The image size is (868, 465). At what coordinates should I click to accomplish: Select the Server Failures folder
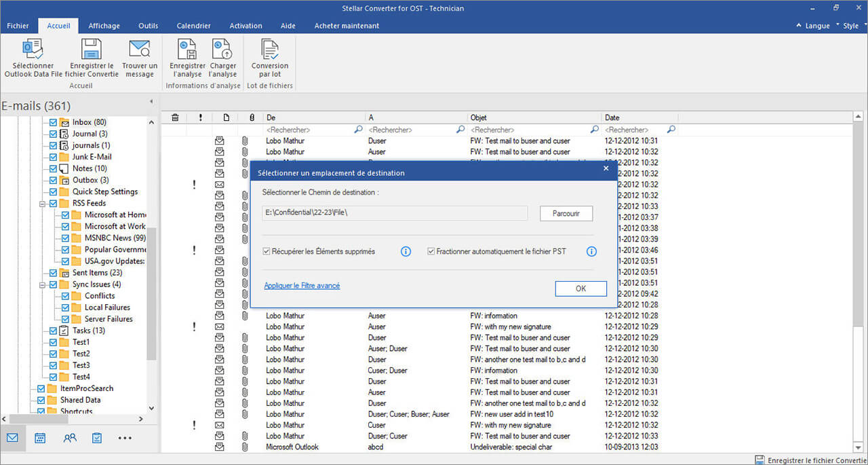(x=108, y=319)
